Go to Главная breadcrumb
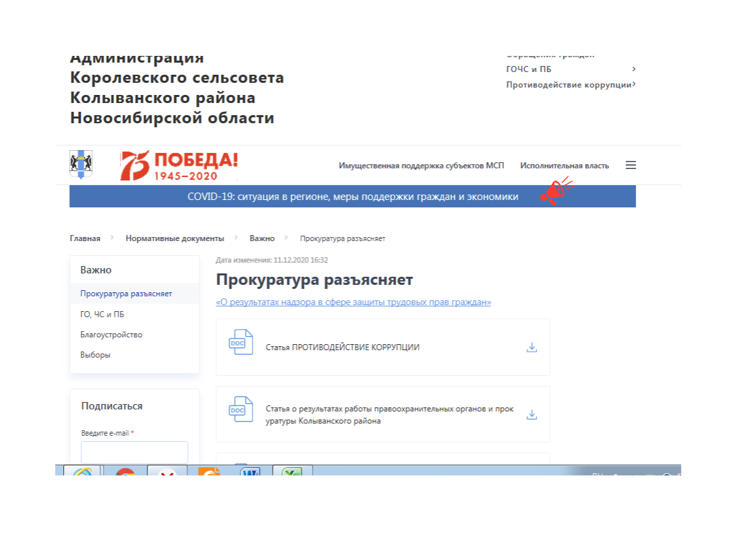This screenshot has height=534, width=756. (85, 238)
